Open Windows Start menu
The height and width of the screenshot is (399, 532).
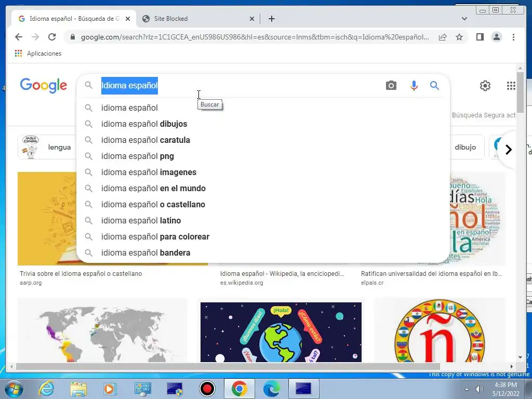[14, 389]
